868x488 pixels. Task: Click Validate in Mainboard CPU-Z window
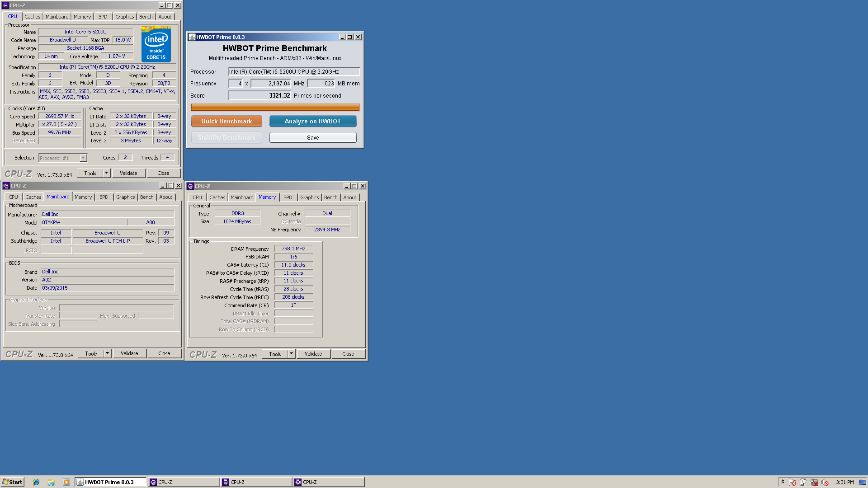129,353
